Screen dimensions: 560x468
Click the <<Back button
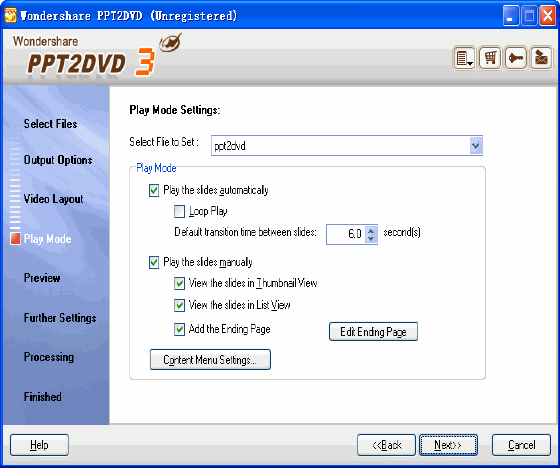pos(386,445)
